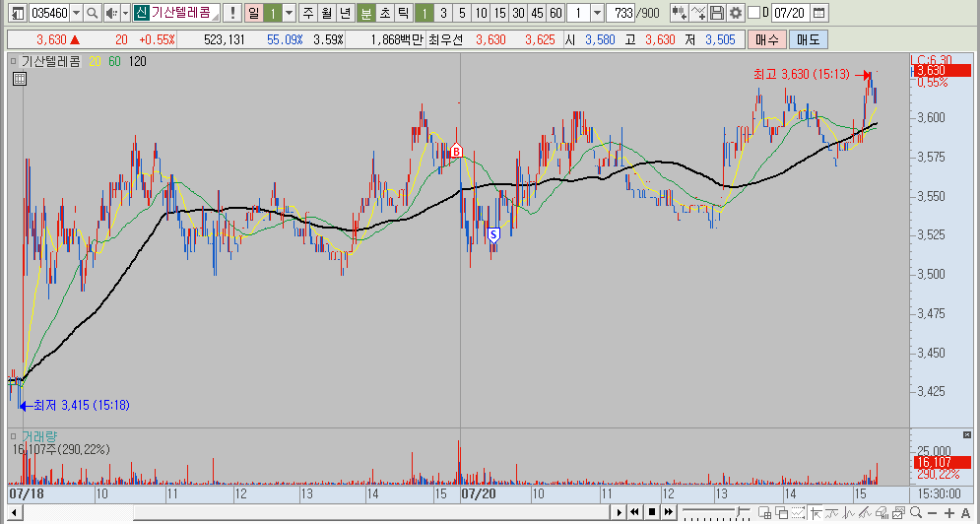Toggle the small square next to 기산텔레콤 title
Image resolution: width=980 pixels, height=524 pixels.
click(13, 61)
